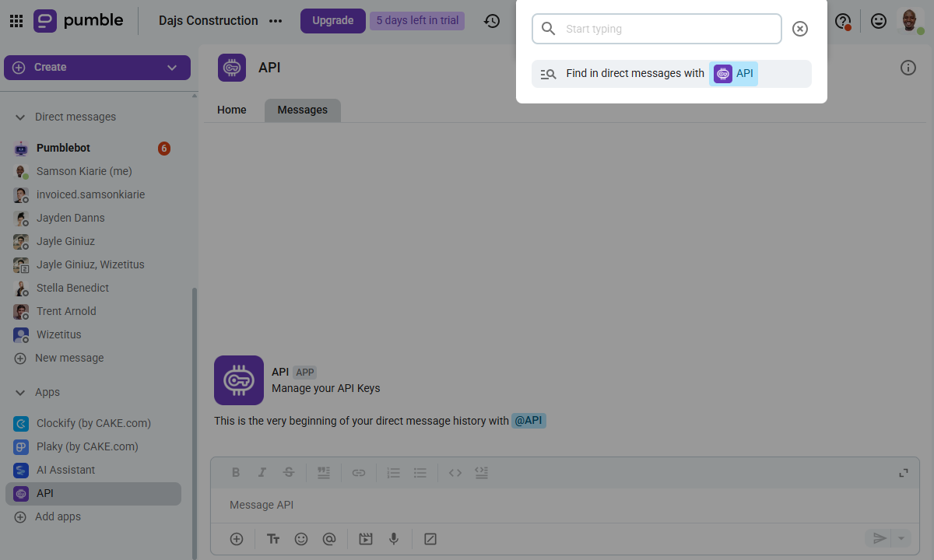Screen dimensions: 934x560
Task: Open the apps grid launcher
Action: pos(16,21)
